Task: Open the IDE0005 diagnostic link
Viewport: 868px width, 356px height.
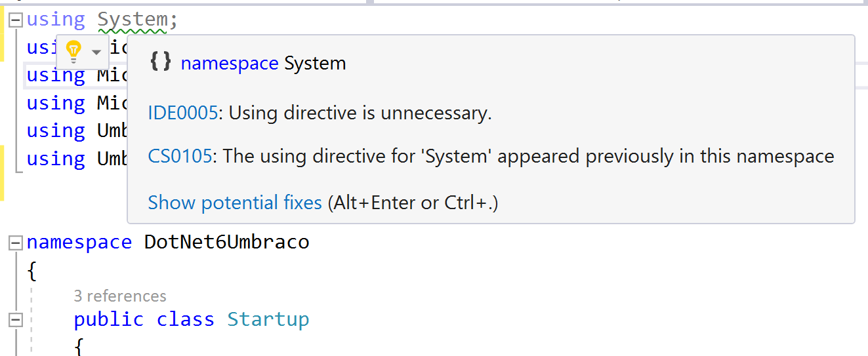Action: click(182, 113)
